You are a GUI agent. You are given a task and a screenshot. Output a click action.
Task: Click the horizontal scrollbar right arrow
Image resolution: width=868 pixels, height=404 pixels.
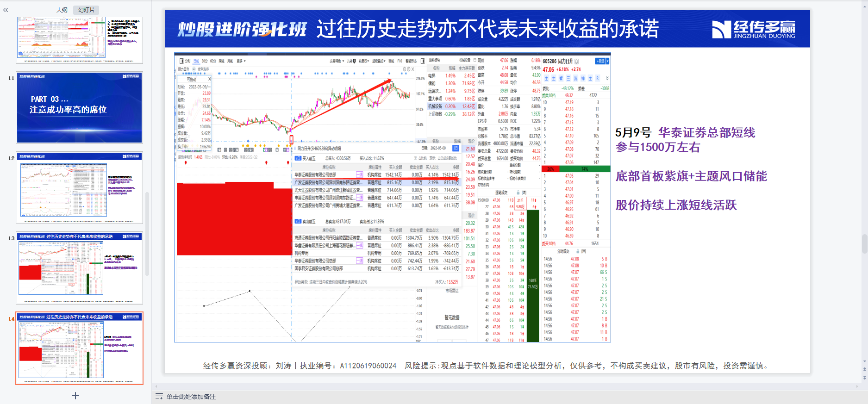coord(858,386)
